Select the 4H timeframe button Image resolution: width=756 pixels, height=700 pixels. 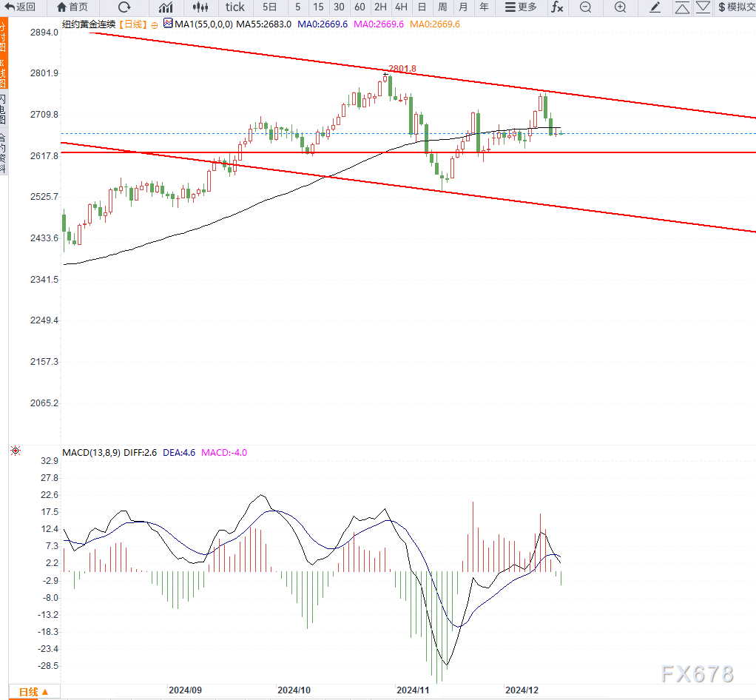pyautogui.click(x=400, y=7)
